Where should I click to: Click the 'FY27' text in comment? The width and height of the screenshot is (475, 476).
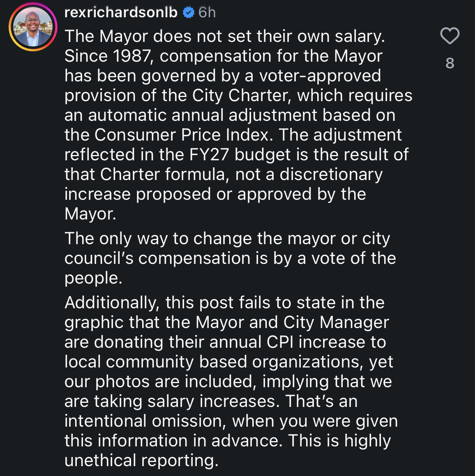[209, 155]
